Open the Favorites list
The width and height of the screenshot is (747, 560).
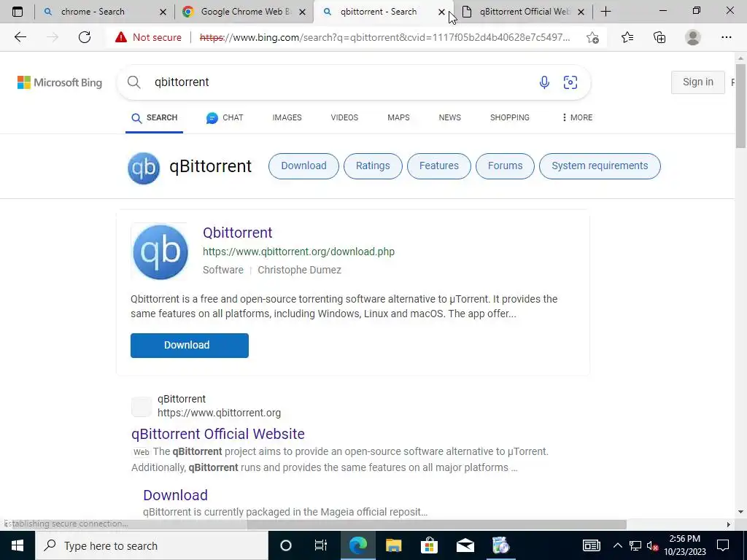coord(627,37)
